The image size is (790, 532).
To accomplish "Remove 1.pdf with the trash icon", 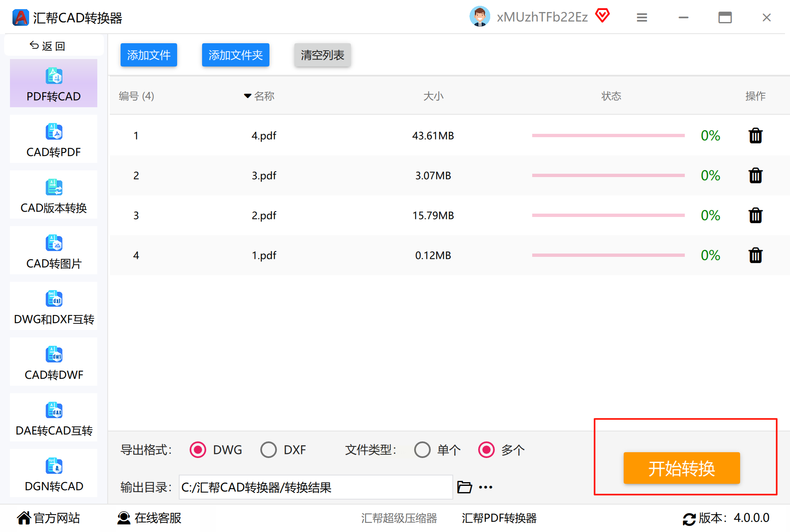I will click(x=755, y=255).
